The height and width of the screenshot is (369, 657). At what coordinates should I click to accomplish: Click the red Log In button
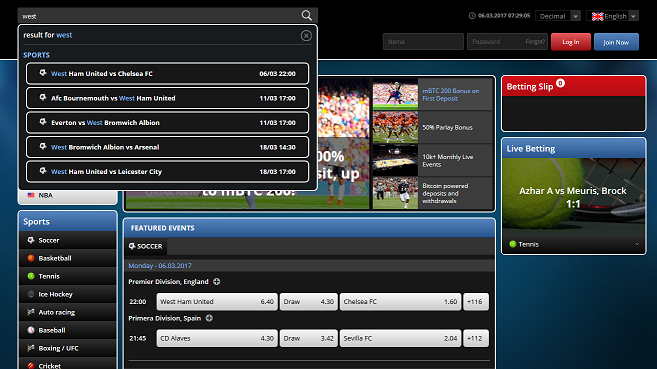click(571, 42)
